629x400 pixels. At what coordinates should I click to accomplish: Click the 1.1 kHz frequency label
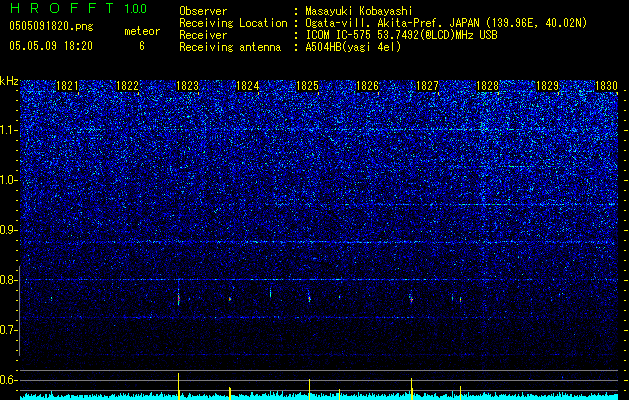pyautogui.click(x=7, y=130)
